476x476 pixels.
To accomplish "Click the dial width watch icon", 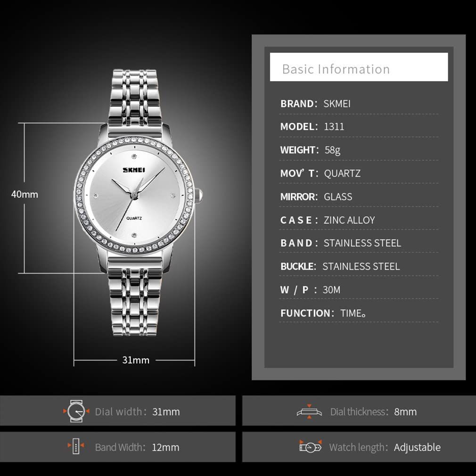I will (76, 411).
